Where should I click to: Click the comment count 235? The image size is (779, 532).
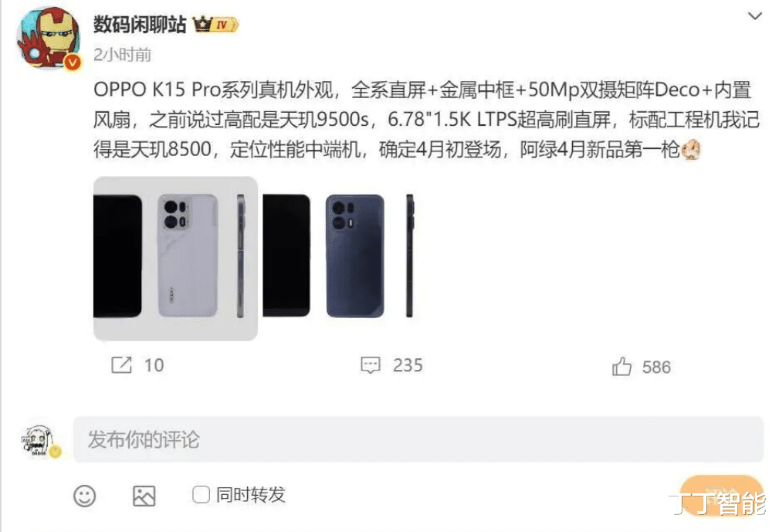click(x=408, y=365)
